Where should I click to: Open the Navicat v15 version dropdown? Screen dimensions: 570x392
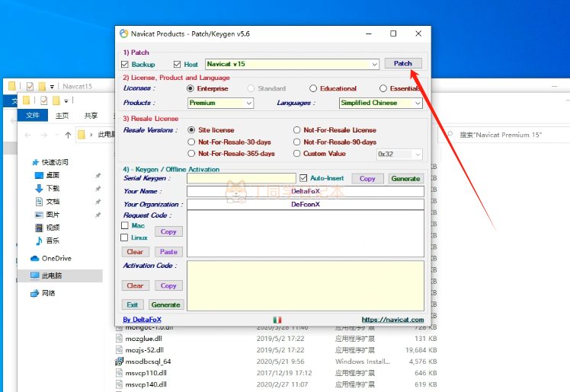click(x=374, y=65)
